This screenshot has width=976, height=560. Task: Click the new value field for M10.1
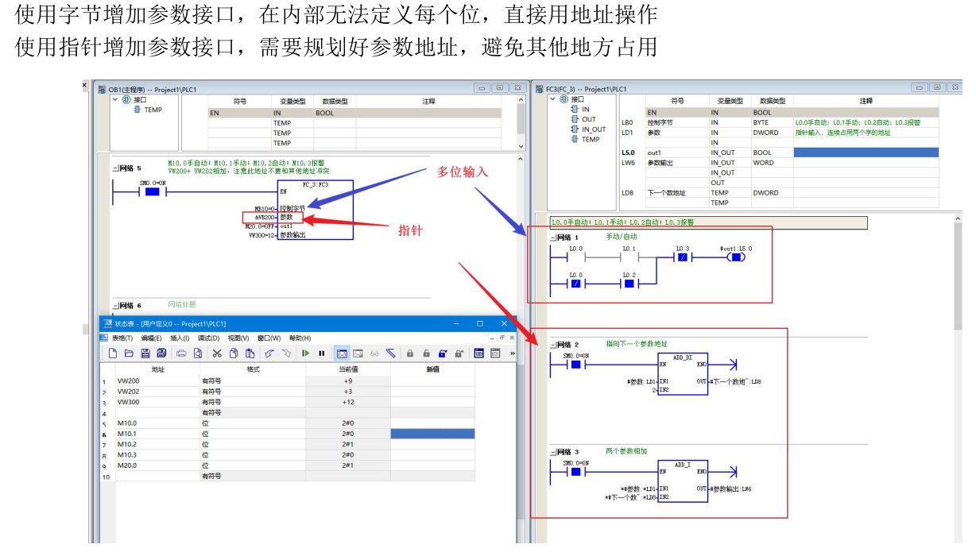[432, 434]
